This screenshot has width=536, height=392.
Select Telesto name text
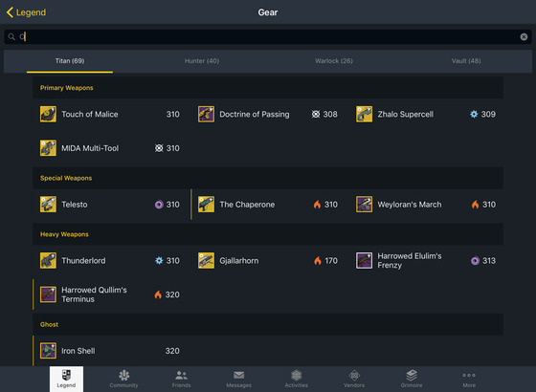[x=75, y=205]
